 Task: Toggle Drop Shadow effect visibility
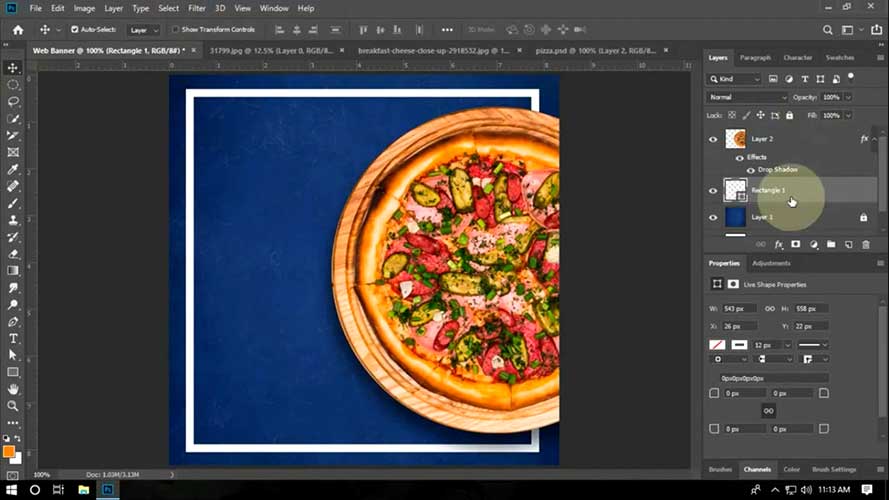point(751,170)
